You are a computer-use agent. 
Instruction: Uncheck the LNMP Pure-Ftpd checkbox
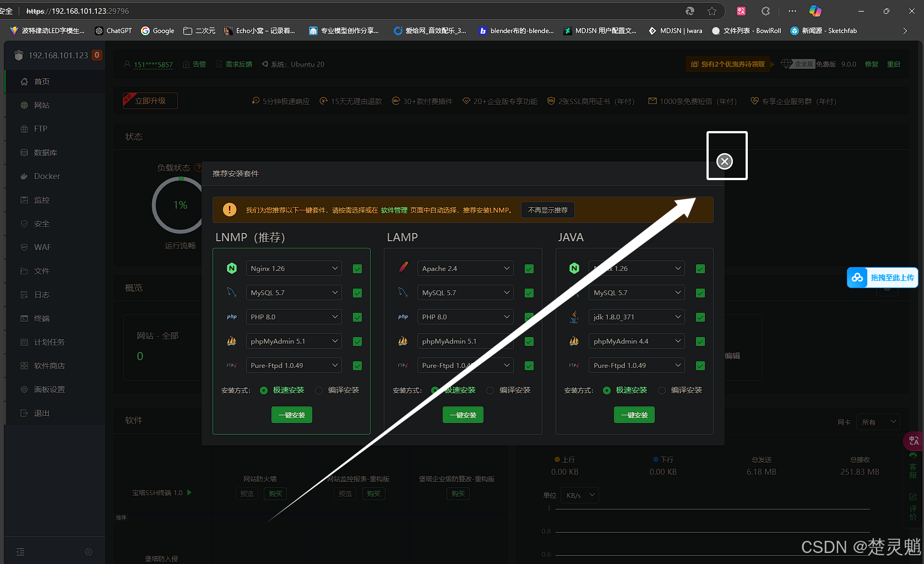point(357,366)
